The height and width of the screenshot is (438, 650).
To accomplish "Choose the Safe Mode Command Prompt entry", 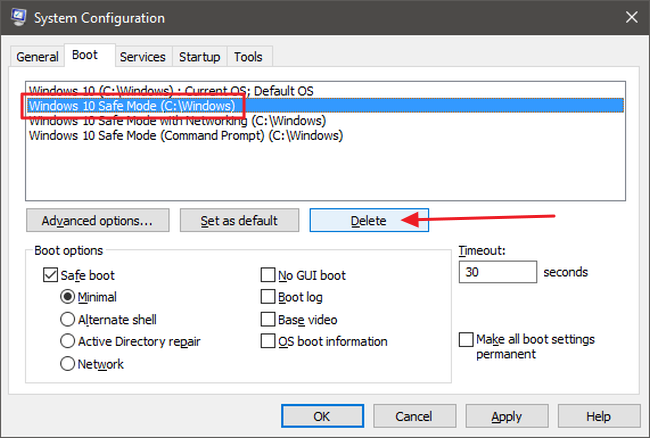I will click(185, 136).
